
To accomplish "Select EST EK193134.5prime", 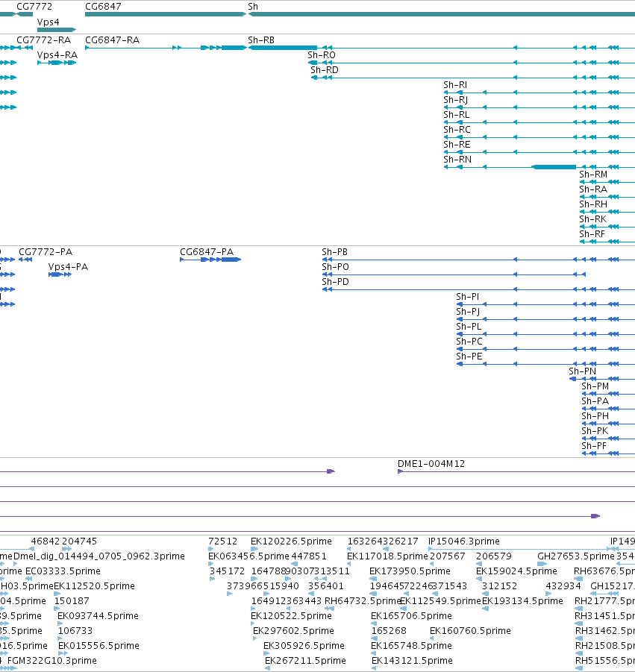I will pos(522,601).
